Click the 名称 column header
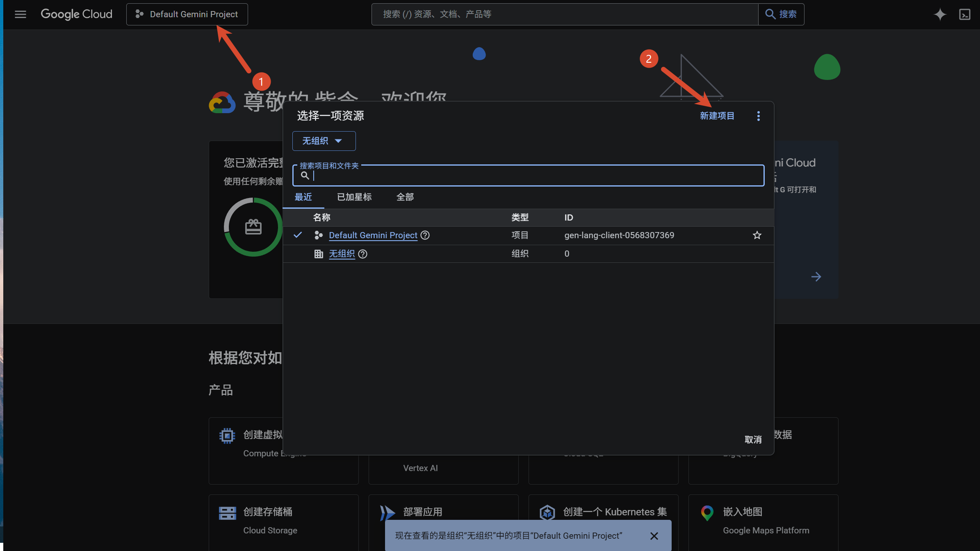Screen dimensions: 980x551 321,218
